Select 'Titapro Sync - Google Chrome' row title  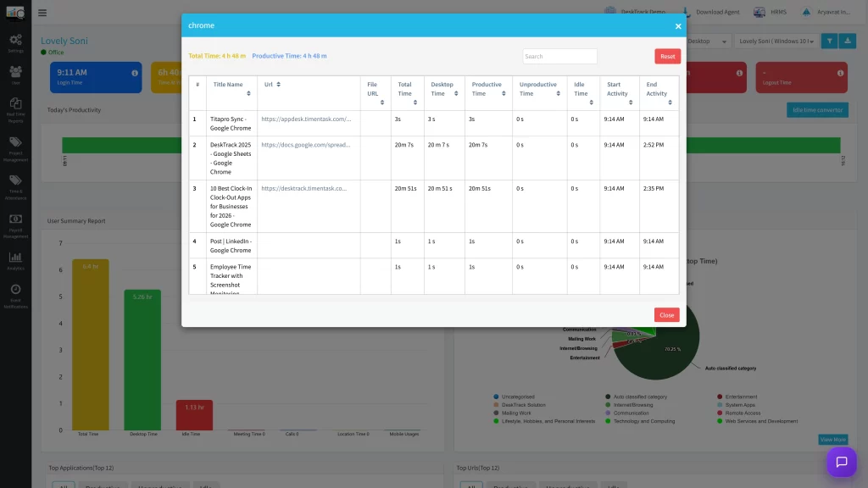coord(231,124)
